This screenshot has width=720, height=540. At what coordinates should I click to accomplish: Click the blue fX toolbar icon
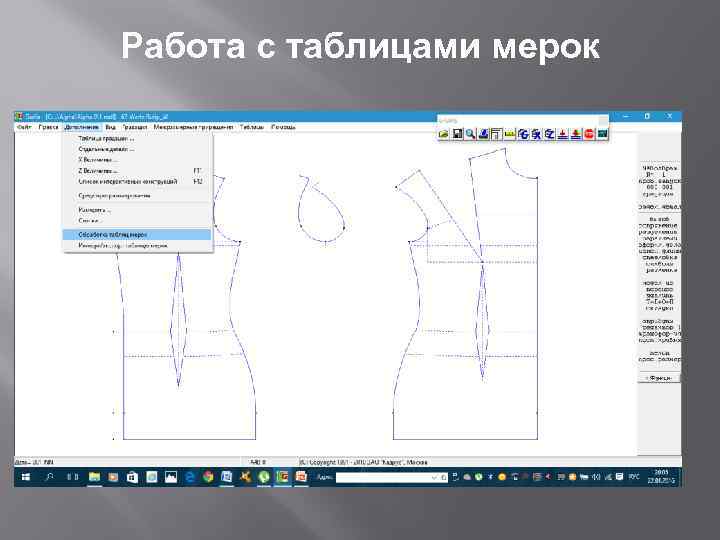[536, 134]
